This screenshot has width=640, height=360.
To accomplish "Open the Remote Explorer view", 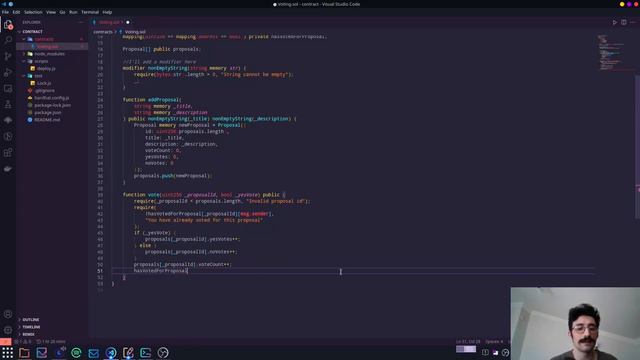I will [x=8, y=88].
